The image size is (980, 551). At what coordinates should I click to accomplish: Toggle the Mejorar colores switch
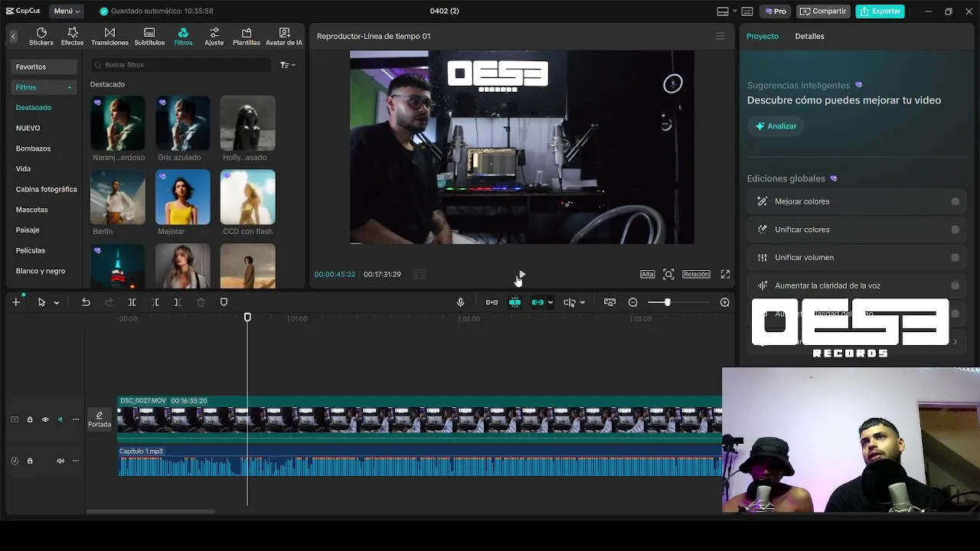pos(955,201)
